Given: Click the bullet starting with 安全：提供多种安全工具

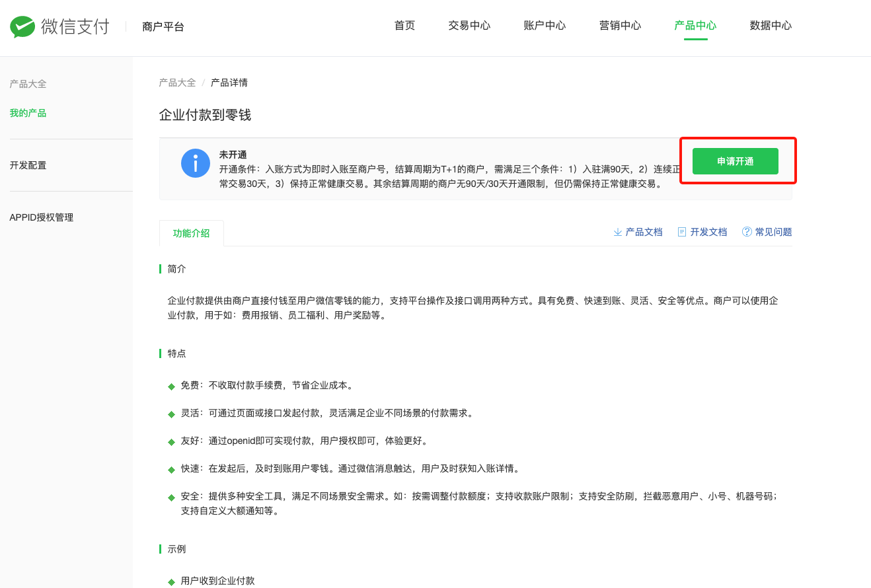Looking at the screenshot, I should pyautogui.click(x=479, y=503).
